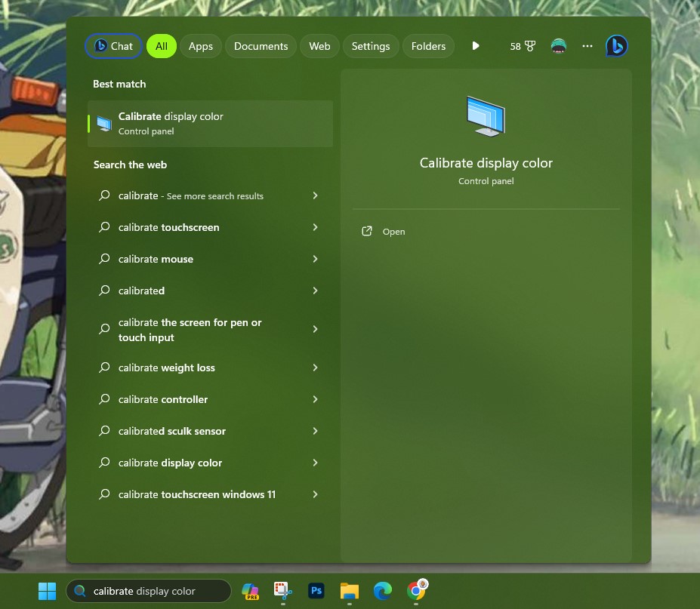
Task: Open Bing Chat from the Chat pill
Action: (x=113, y=46)
